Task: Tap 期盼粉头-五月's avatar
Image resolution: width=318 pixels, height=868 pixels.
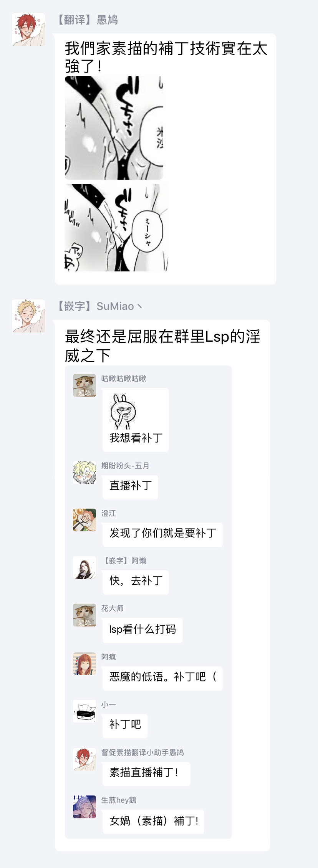Action: pos(84,473)
